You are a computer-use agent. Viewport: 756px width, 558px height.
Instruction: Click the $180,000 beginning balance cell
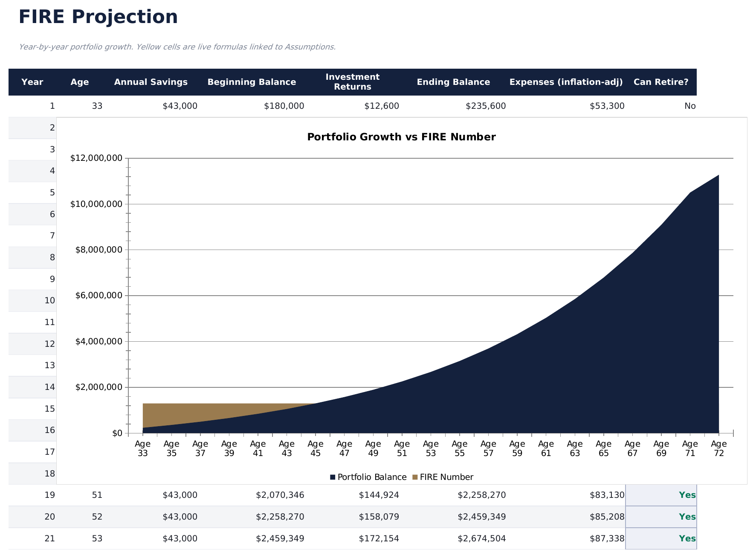284,106
